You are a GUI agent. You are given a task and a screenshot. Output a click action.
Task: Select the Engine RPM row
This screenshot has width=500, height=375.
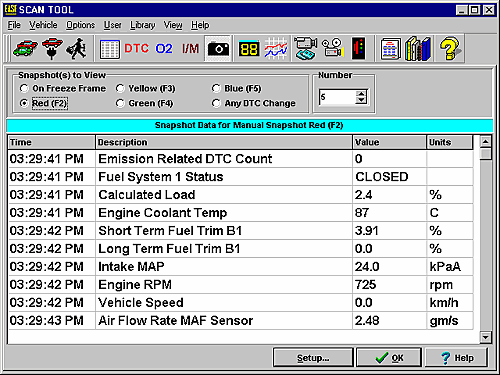(240, 285)
